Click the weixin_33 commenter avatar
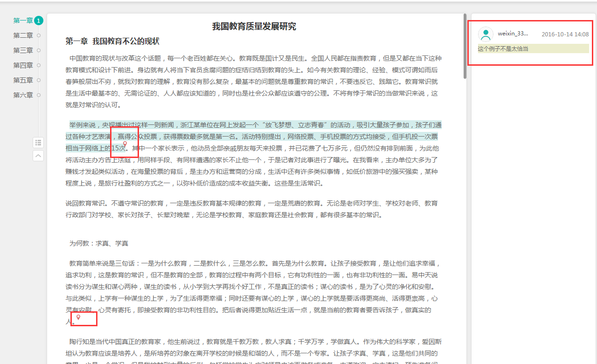Viewport: 597px width, 364px height. click(486, 34)
